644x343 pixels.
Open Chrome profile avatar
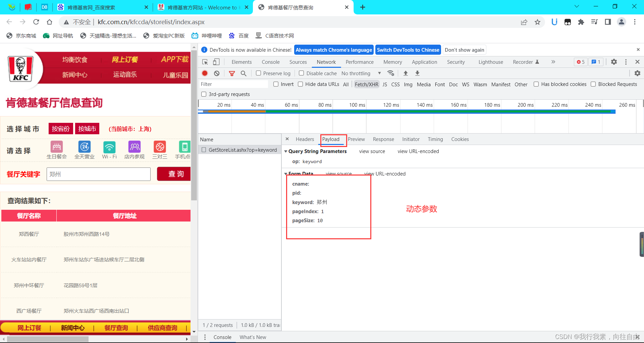coord(622,22)
